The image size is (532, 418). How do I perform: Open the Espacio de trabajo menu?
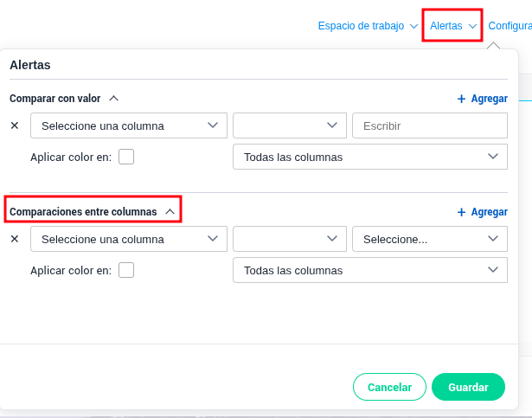tap(368, 26)
